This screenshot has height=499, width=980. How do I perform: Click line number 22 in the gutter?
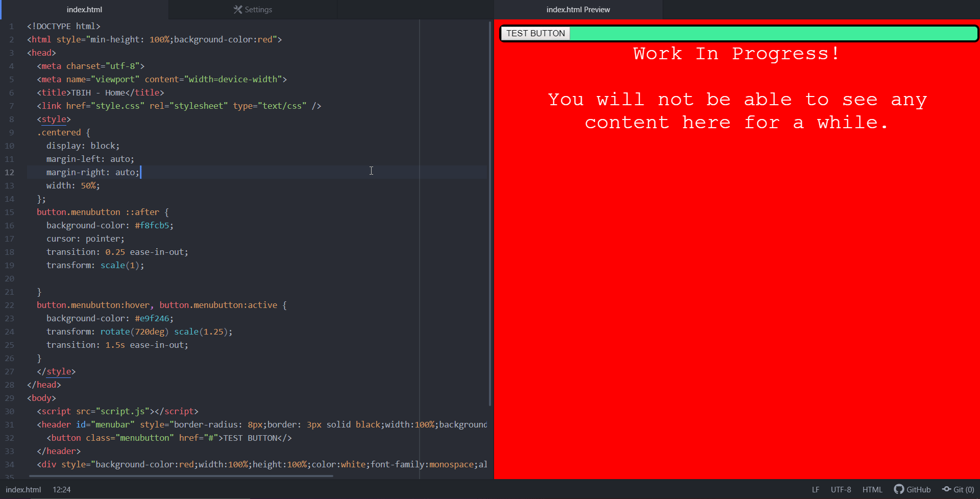pos(10,305)
